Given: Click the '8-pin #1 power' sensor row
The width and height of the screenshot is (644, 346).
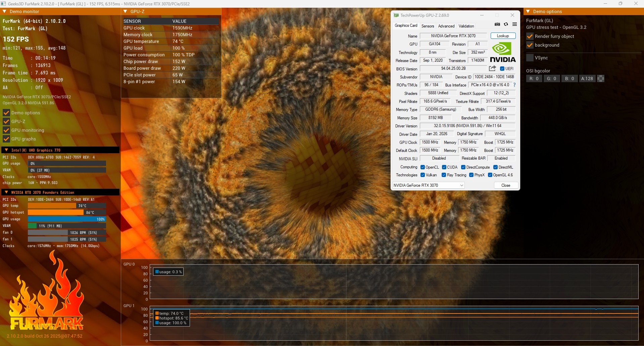Looking at the screenshot, I should [x=171, y=81].
